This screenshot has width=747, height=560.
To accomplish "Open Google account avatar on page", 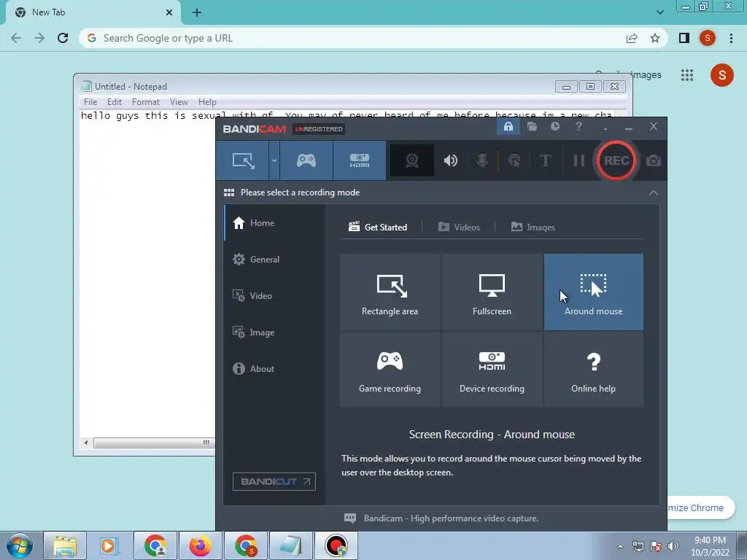I will click(x=721, y=75).
